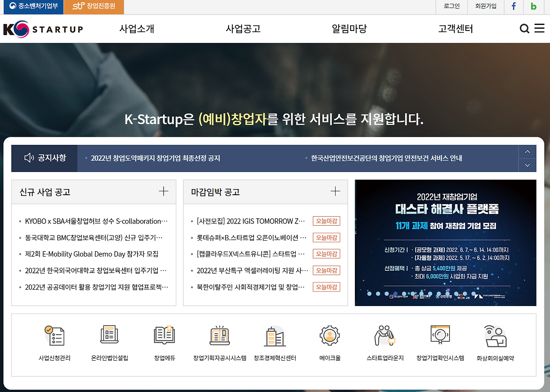The image size is (550, 392).
Task: Open 창업기업확인시스템 icon
Action: click(x=440, y=335)
